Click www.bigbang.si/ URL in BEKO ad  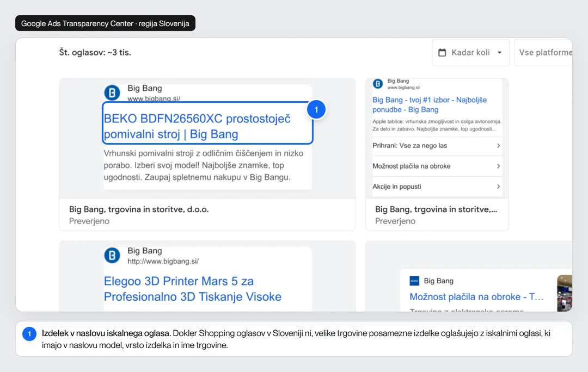coord(154,98)
